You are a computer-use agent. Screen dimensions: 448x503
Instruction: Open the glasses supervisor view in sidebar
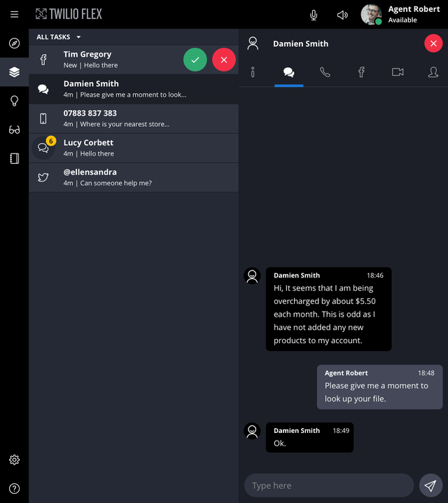coord(14,130)
